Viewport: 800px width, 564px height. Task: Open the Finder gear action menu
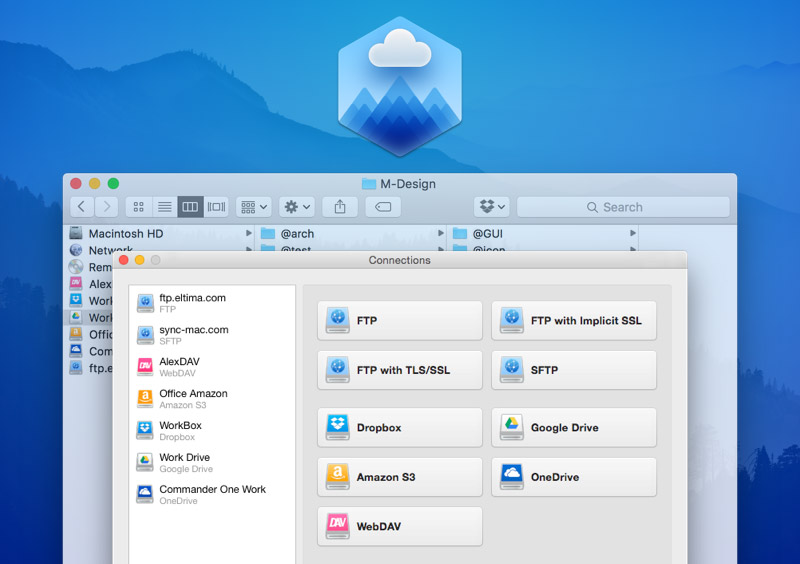pos(297,207)
